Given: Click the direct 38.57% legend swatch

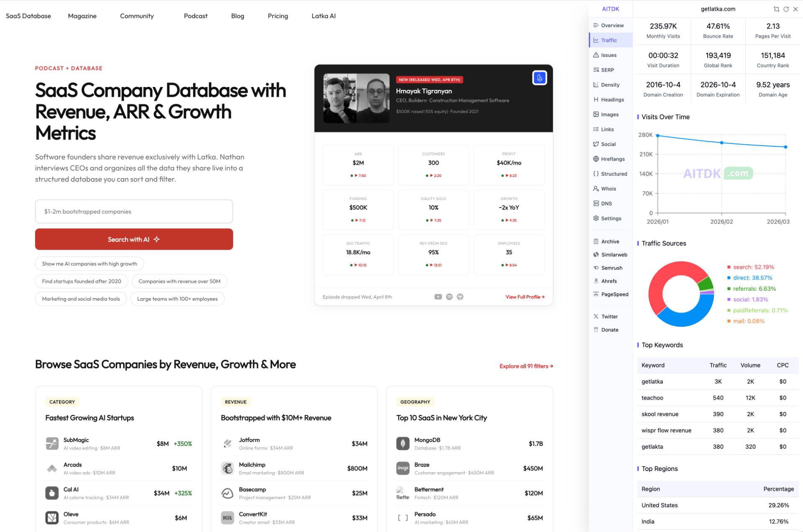Looking at the screenshot, I should tap(729, 278).
